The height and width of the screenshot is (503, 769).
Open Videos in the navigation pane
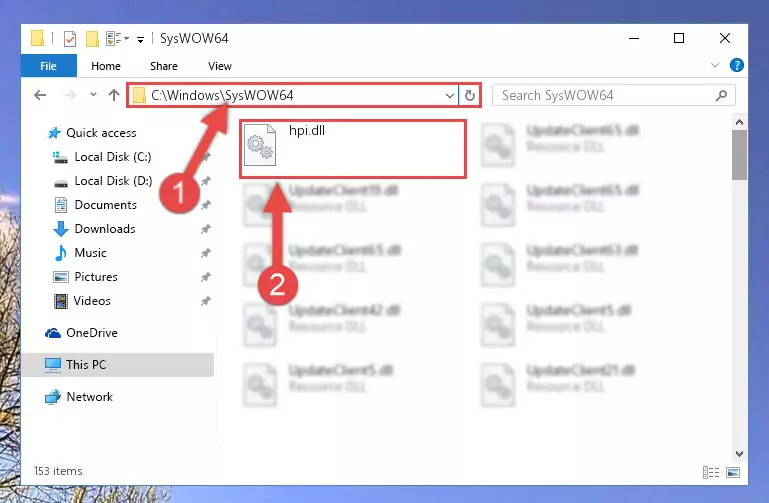(x=92, y=301)
